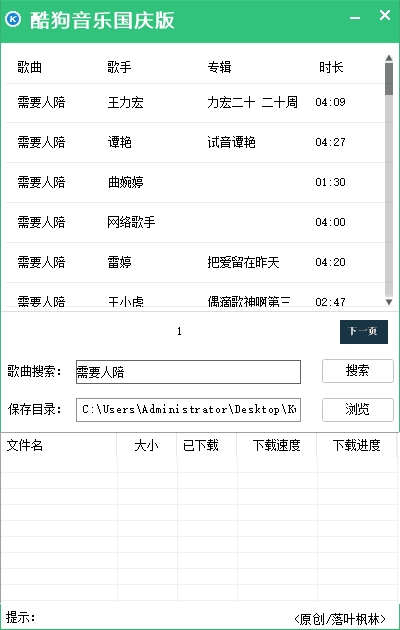Click the scroll down arrow in song list
The height and width of the screenshot is (630, 400).
point(389,302)
